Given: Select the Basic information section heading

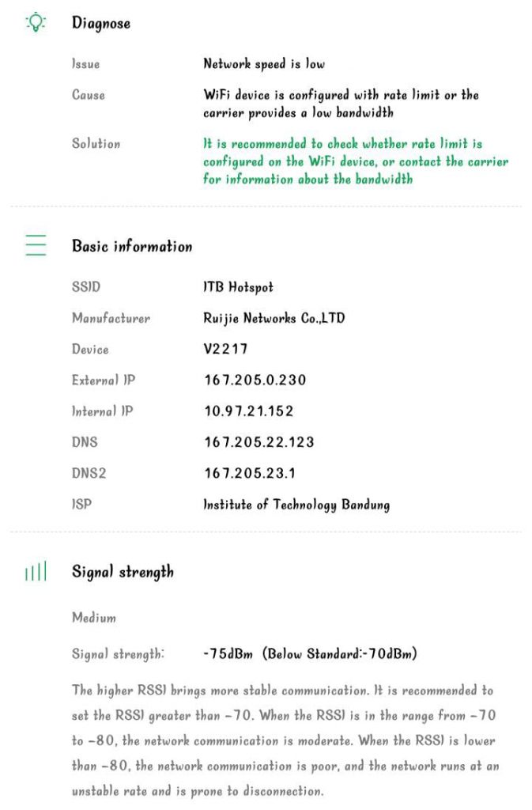Looking at the screenshot, I should point(132,246).
